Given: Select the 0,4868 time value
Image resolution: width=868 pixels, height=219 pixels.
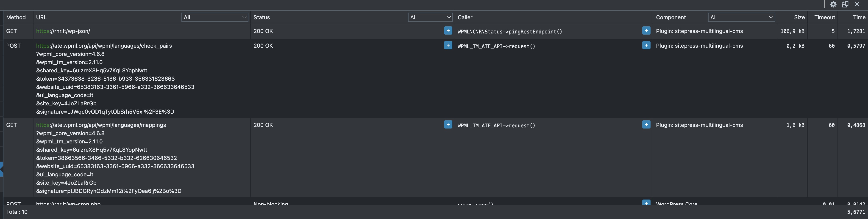Looking at the screenshot, I should 856,125.
